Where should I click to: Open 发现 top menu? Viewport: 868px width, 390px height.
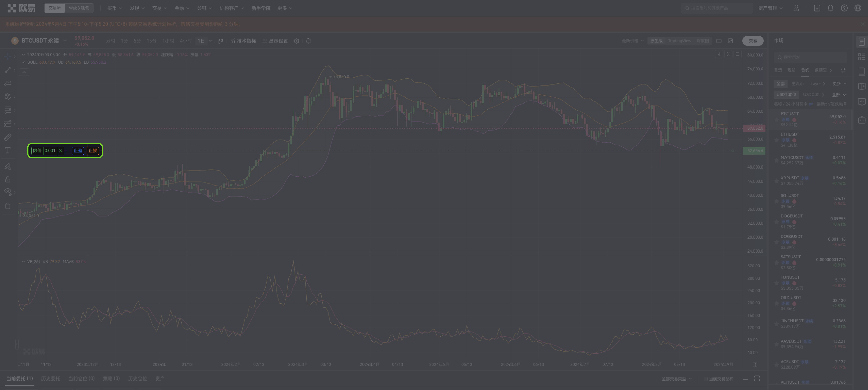pyautogui.click(x=137, y=8)
